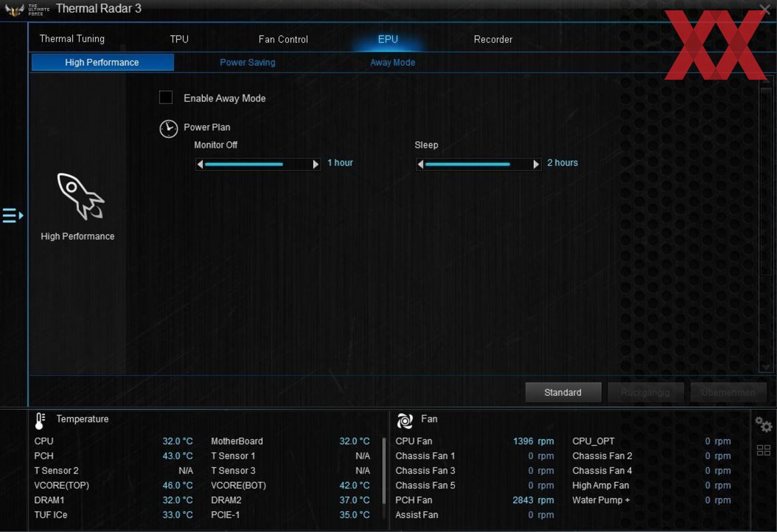Click the Chassis Fan 3 row

(475, 471)
